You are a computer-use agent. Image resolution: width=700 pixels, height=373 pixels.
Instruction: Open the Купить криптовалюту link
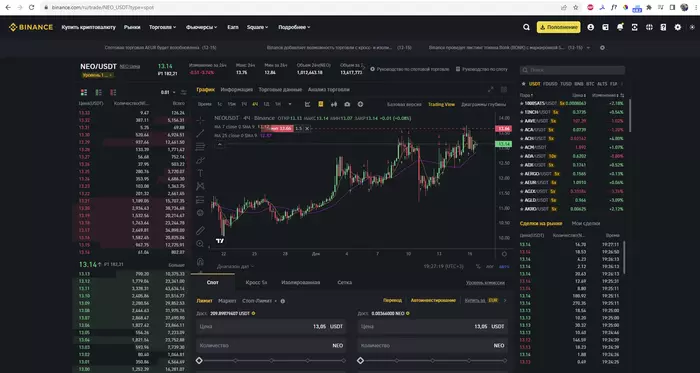pos(88,27)
